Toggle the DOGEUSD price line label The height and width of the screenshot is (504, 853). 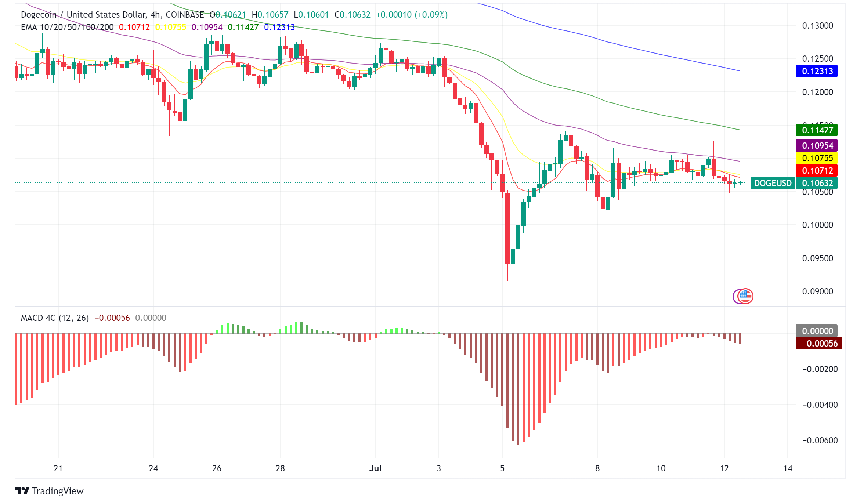[773, 183]
